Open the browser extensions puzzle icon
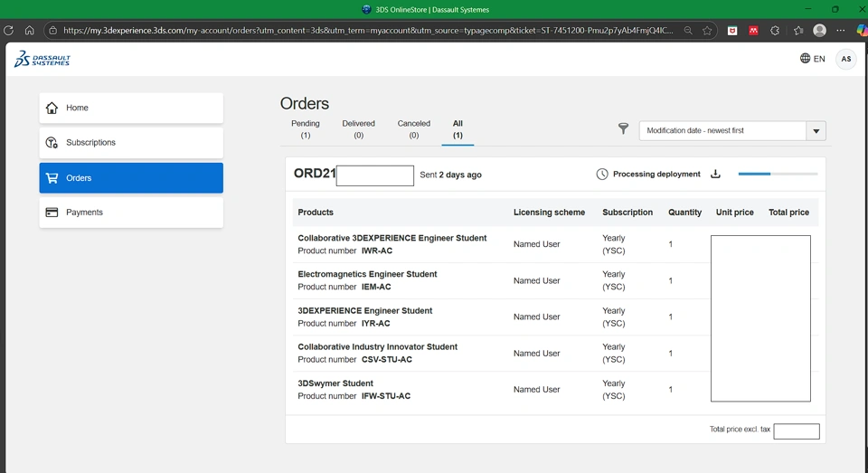The image size is (868, 473). pos(775,31)
